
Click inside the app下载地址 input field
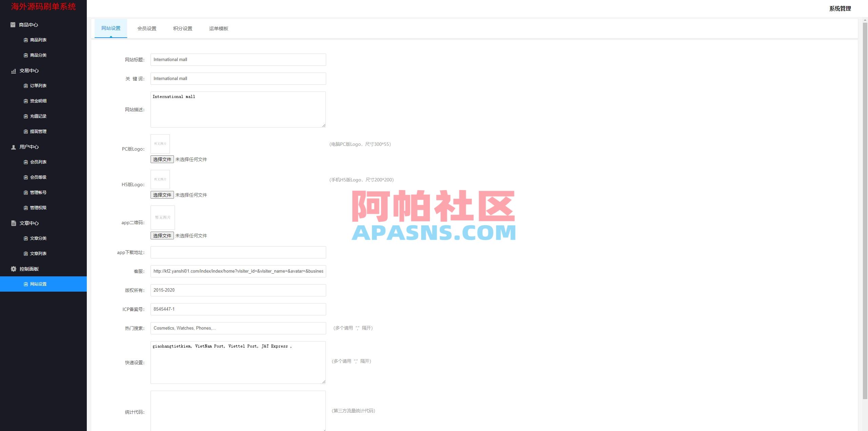[238, 252]
